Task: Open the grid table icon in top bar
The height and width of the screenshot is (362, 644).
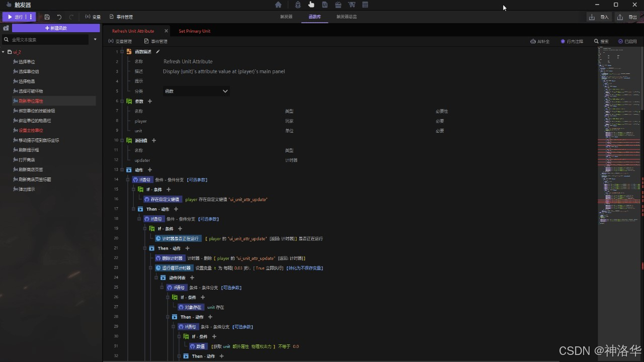Action: tap(365, 5)
